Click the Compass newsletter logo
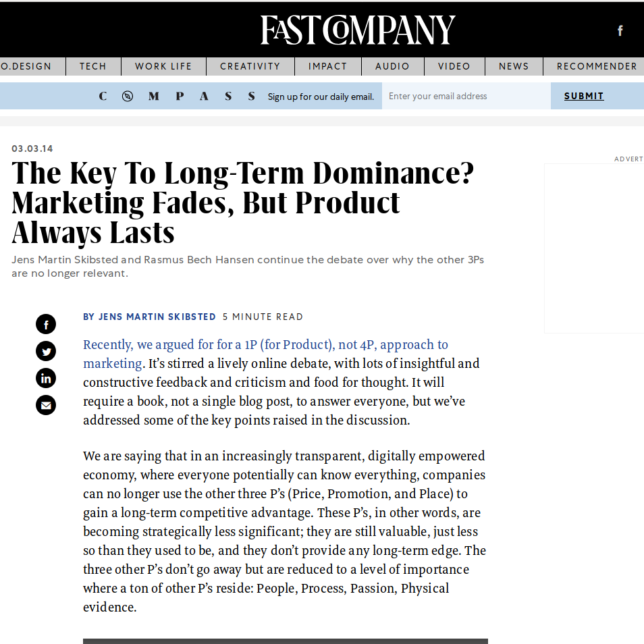 click(177, 96)
